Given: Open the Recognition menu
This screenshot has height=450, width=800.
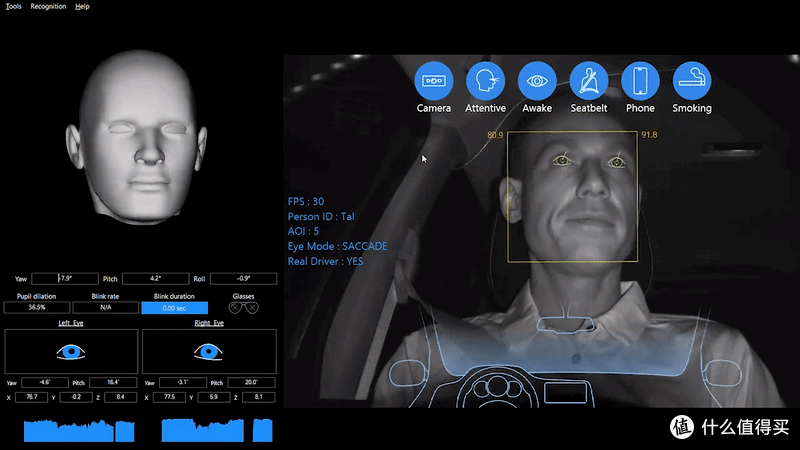Looking at the screenshot, I should click(48, 6).
